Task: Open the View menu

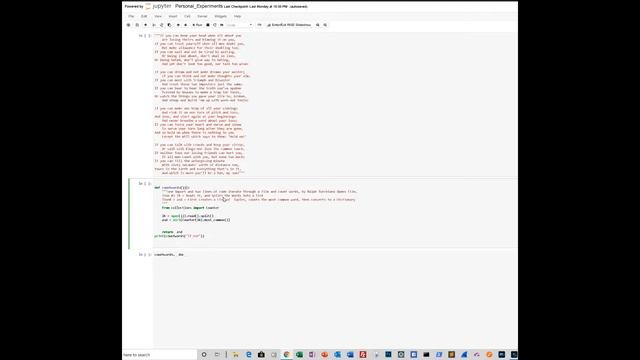Action: click(x=158, y=16)
